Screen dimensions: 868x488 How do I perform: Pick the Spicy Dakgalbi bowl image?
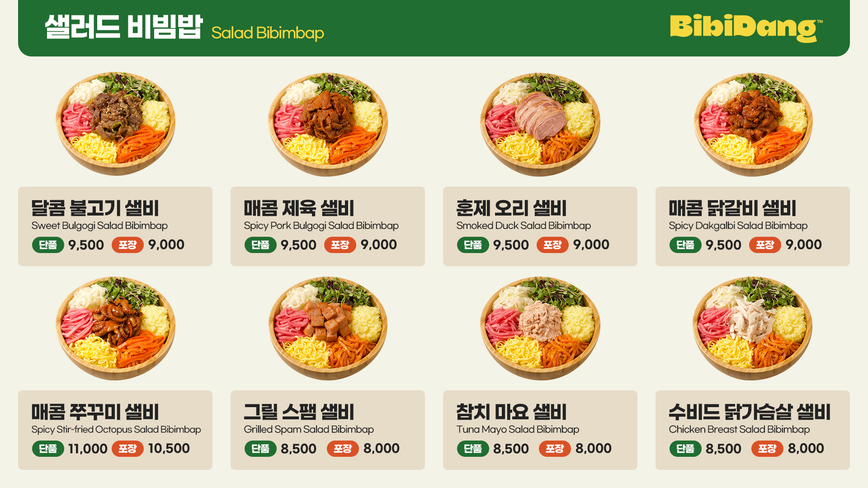753,124
